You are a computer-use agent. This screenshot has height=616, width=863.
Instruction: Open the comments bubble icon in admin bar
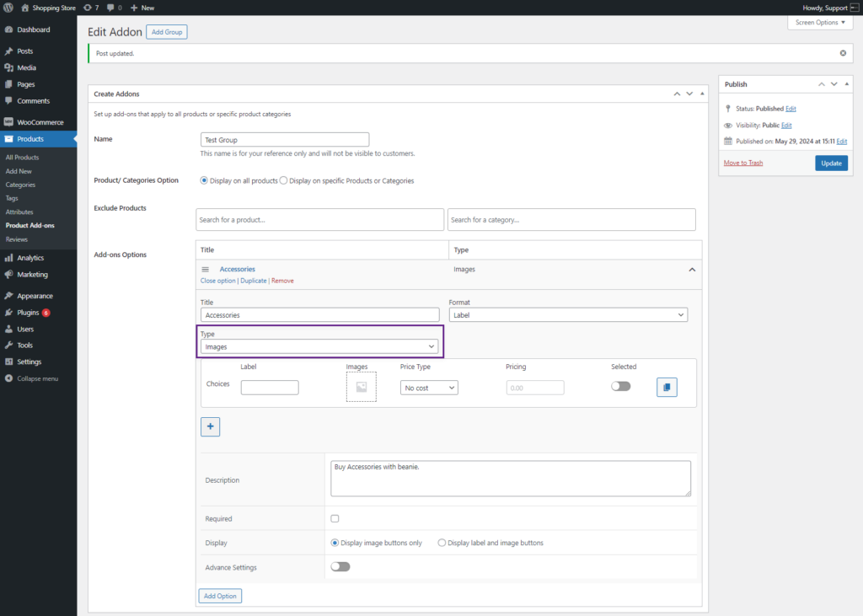(110, 8)
